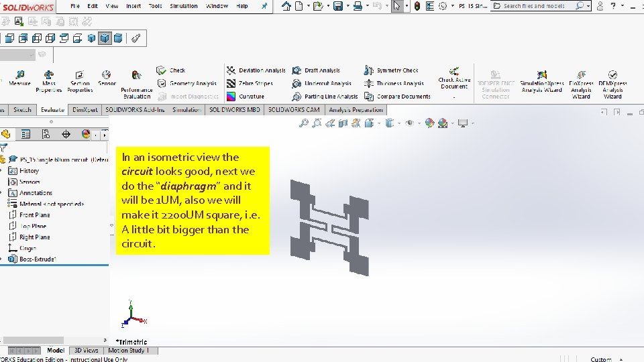Open the Insert menu
This screenshot has height=362, width=644.
click(x=133, y=6)
